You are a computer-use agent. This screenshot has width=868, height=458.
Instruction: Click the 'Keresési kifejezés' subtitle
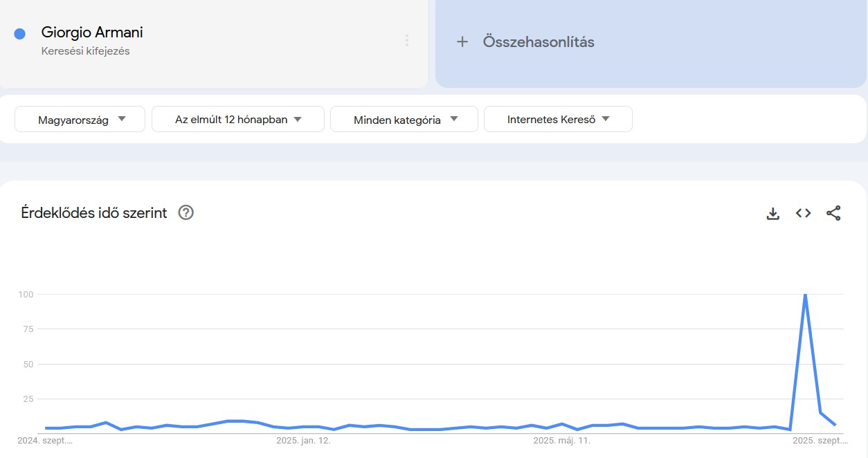[x=84, y=51]
